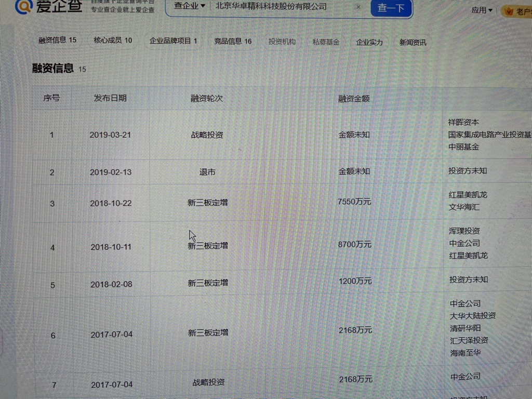Select the 私募基金 tab
The image size is (532, 399).
click(326, 42)
